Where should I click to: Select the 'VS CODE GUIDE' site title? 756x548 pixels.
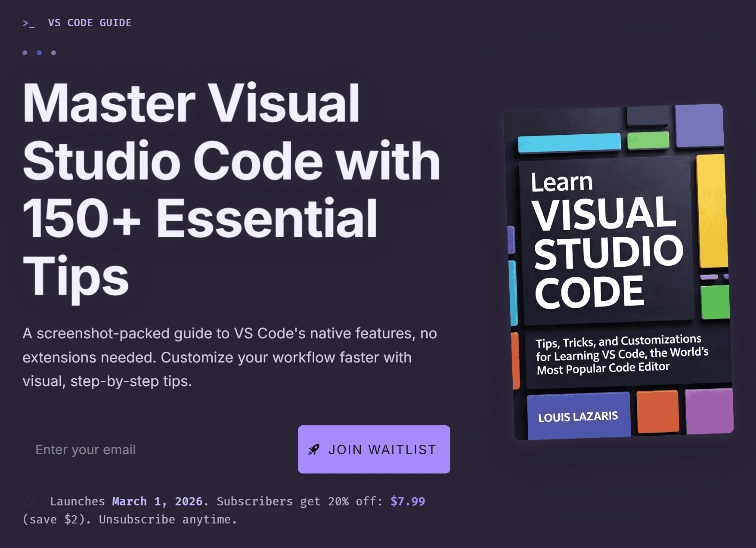click(x=90, y=23)
